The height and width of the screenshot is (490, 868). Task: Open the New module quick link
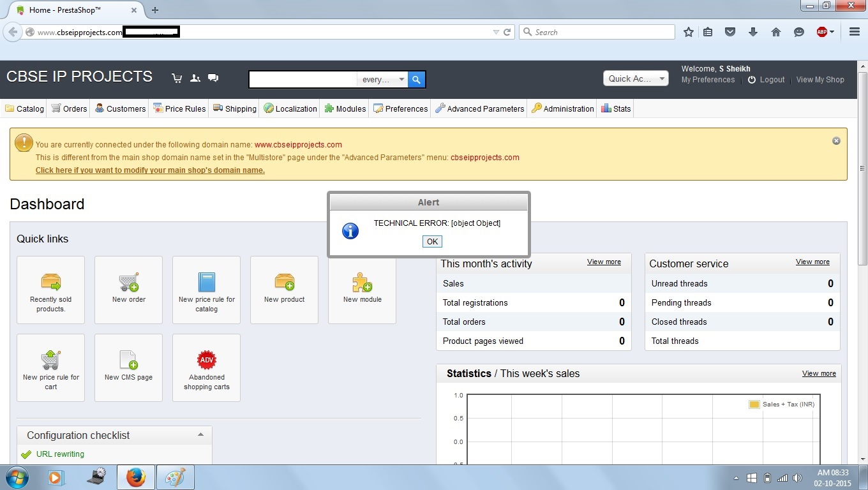point(362,289)
